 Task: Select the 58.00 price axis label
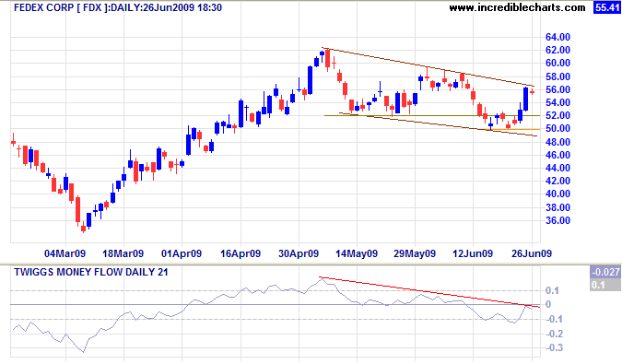[x=557, y=76]
